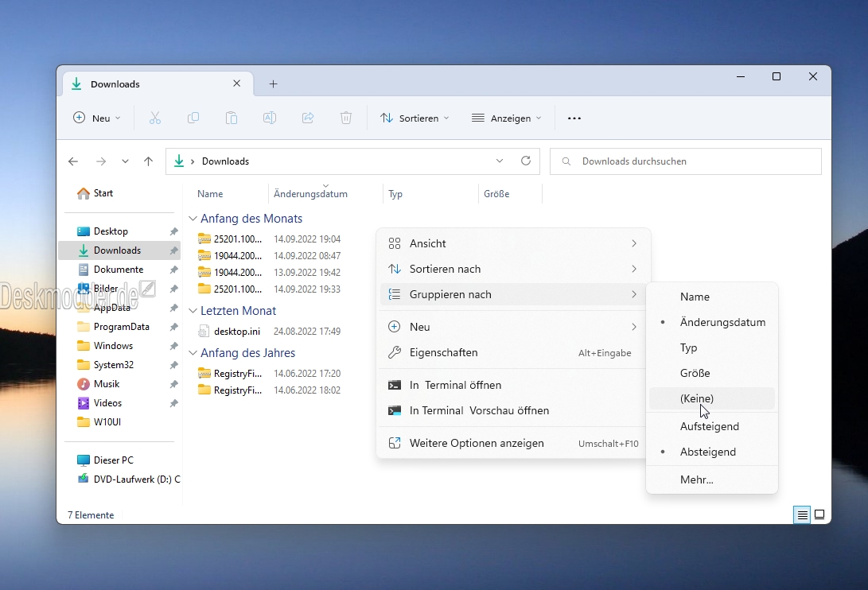Go forward with the right arrow
Viewport: 868px width, 590px height.
tap(101, 161)
